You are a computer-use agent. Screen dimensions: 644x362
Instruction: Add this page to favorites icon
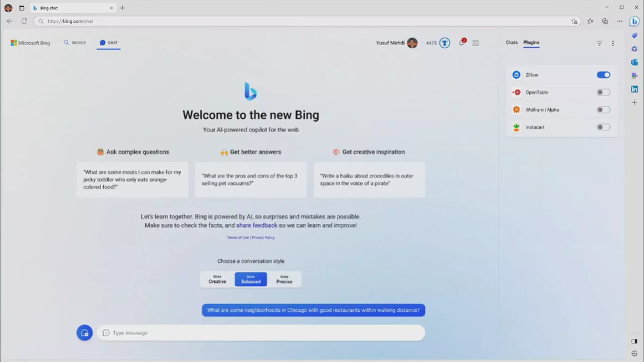[574, 21]
